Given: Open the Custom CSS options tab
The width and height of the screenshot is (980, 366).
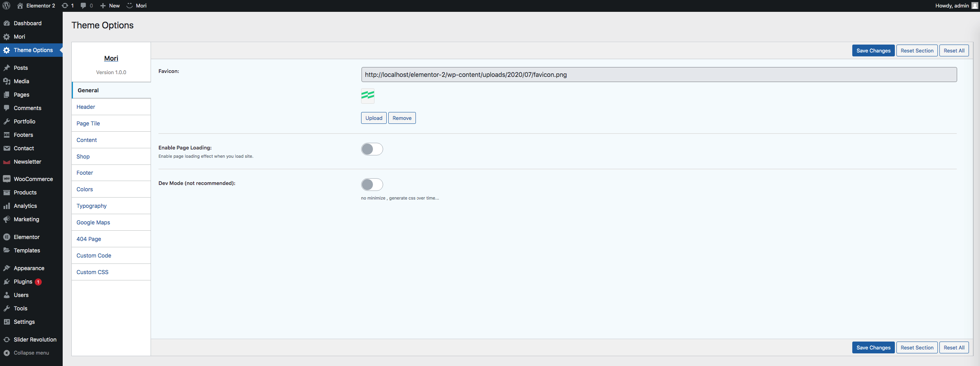Looking at the screenshot, I should pyautogui.click(x=92, y=272).
